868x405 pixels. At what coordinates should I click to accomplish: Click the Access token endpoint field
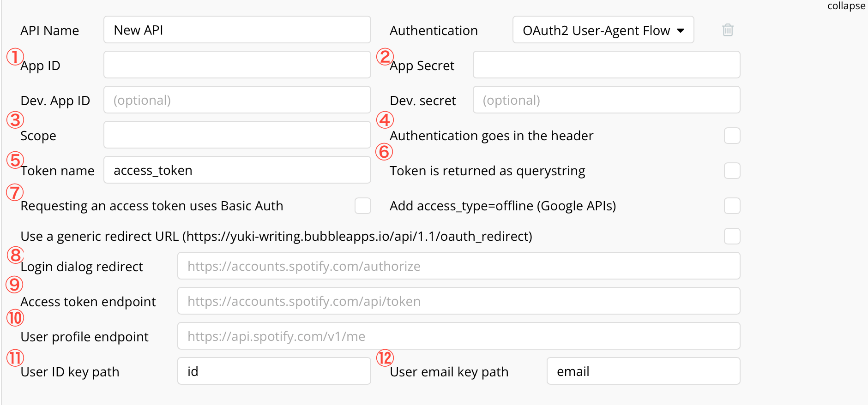458,301
